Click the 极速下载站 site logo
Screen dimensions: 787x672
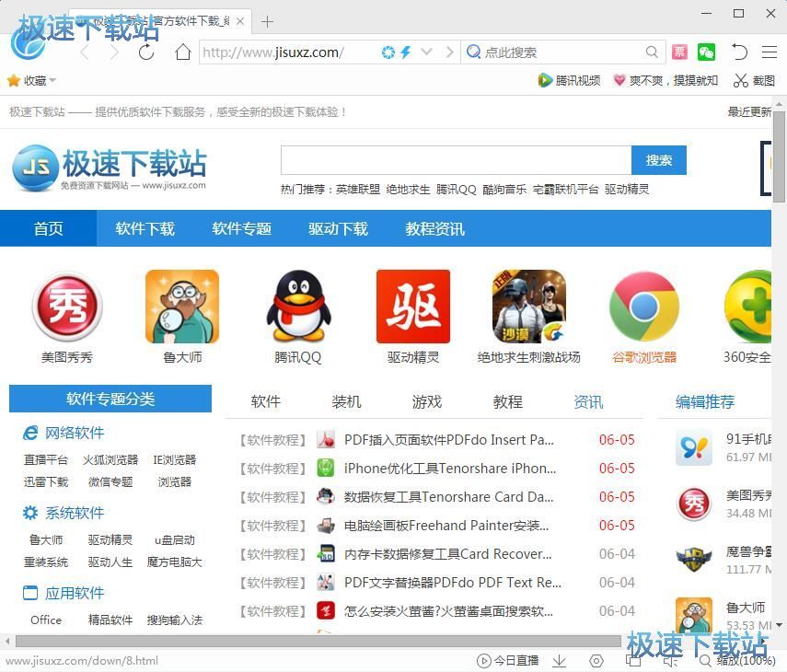(x=110, y=168)
